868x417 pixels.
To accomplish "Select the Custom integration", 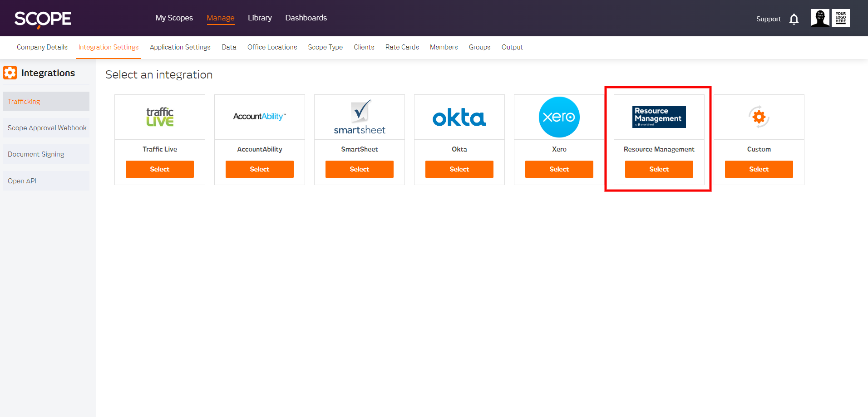I will pos(759,169).
